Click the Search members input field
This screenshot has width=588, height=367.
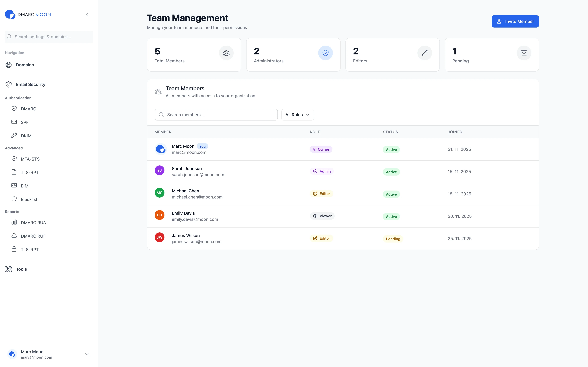coord(216,115)
